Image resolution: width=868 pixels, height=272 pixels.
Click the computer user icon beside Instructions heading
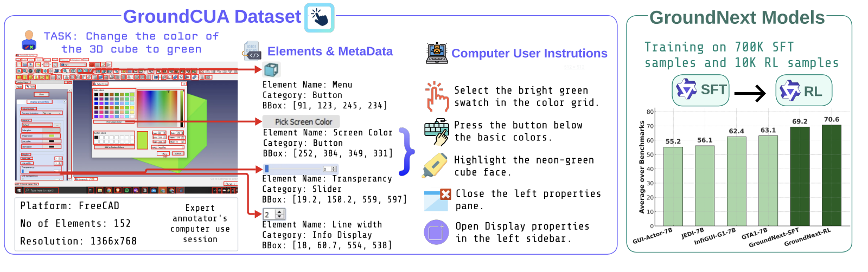pyautogui.click(x=437, y=53)
